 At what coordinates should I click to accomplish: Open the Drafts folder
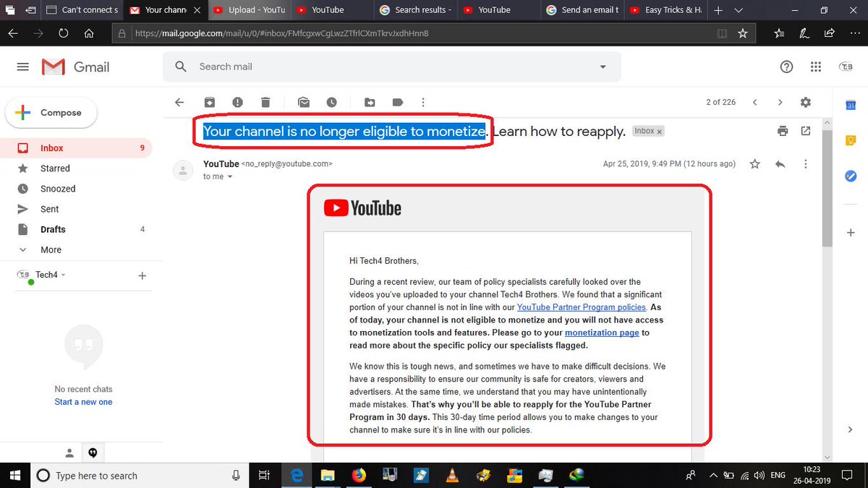tap(76, 228)
